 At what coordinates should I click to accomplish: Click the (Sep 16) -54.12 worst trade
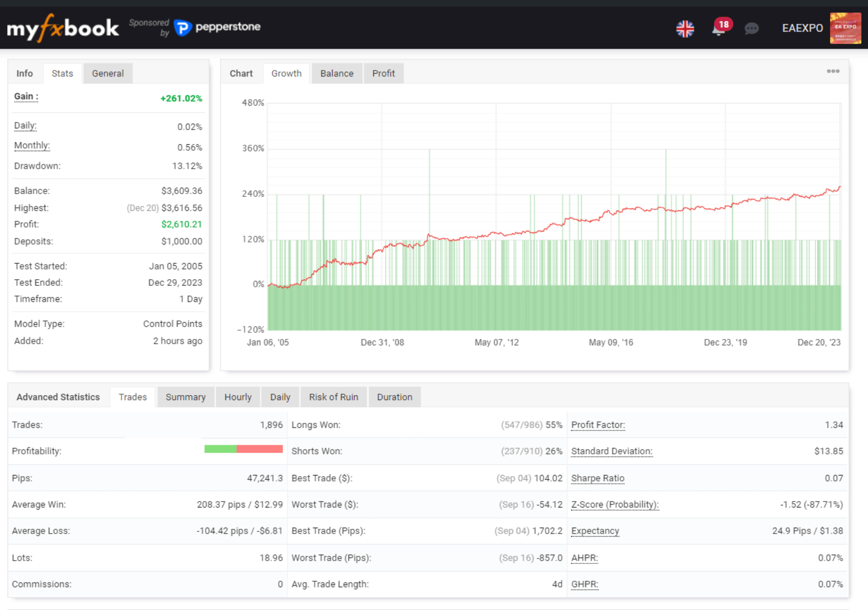pos(531,505)
